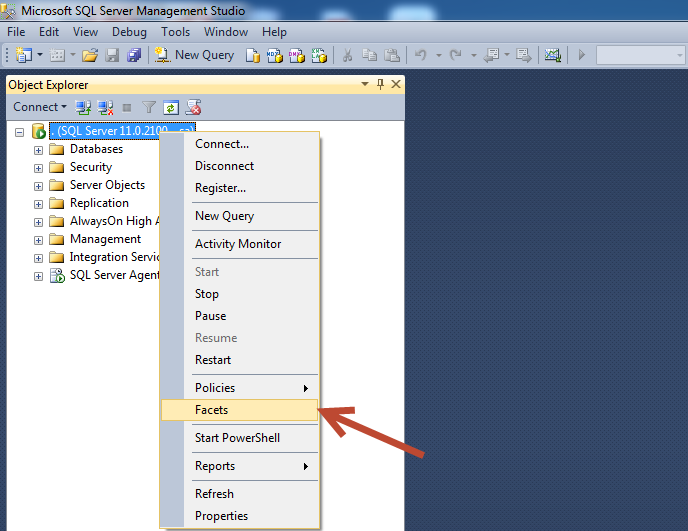
Task: Click the New Project toolbar icon
Action: pyautogui.click(x=24, y=55)
